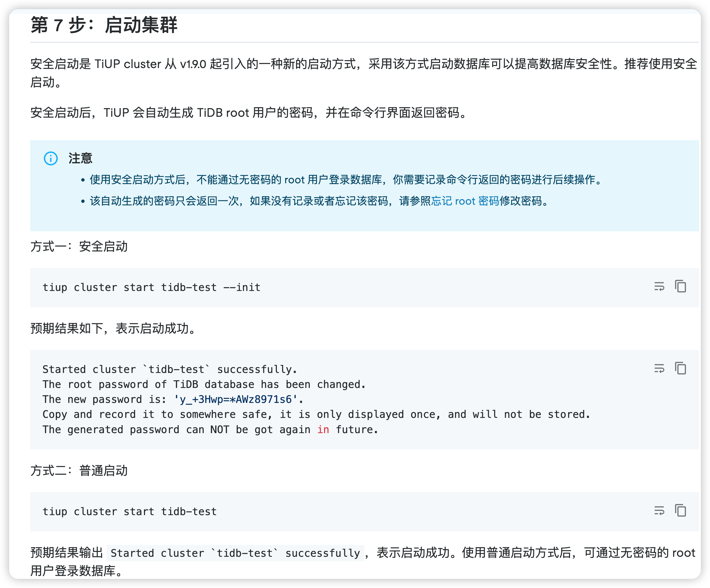Open the 忘记 root 密码 link
The height and width of the screenshot is (588, 710).
point(465,201)
